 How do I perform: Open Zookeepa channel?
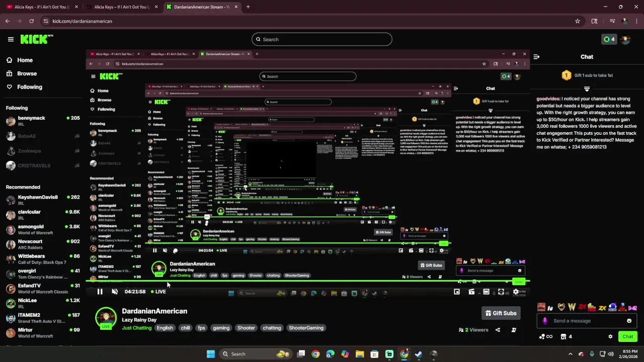pos(43,151)
